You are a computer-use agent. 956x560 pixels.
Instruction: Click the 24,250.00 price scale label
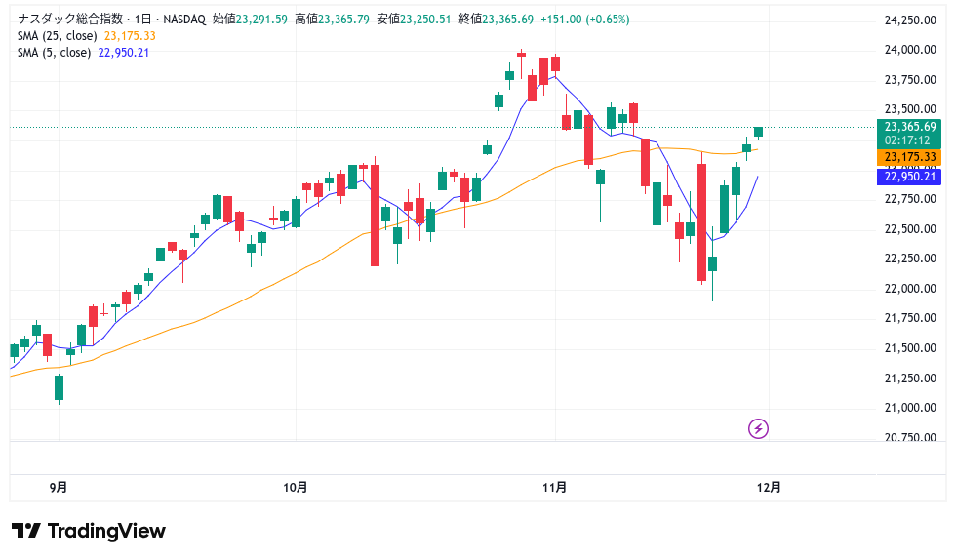tap(909, 20)
